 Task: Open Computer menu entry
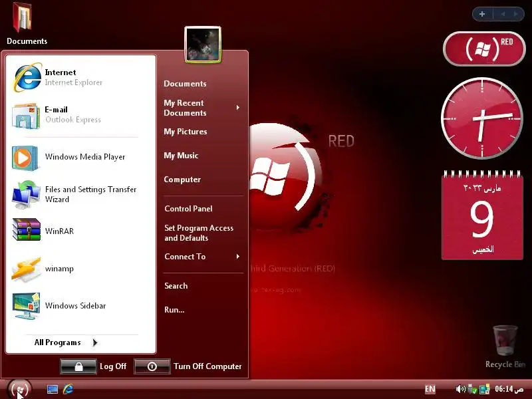pos(182,180)
